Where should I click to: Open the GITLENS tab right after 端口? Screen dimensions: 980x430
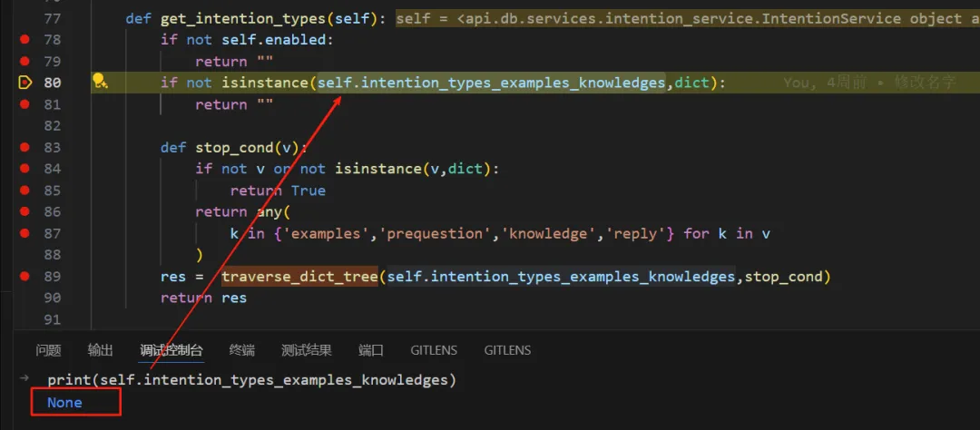[x=434, y=350]
